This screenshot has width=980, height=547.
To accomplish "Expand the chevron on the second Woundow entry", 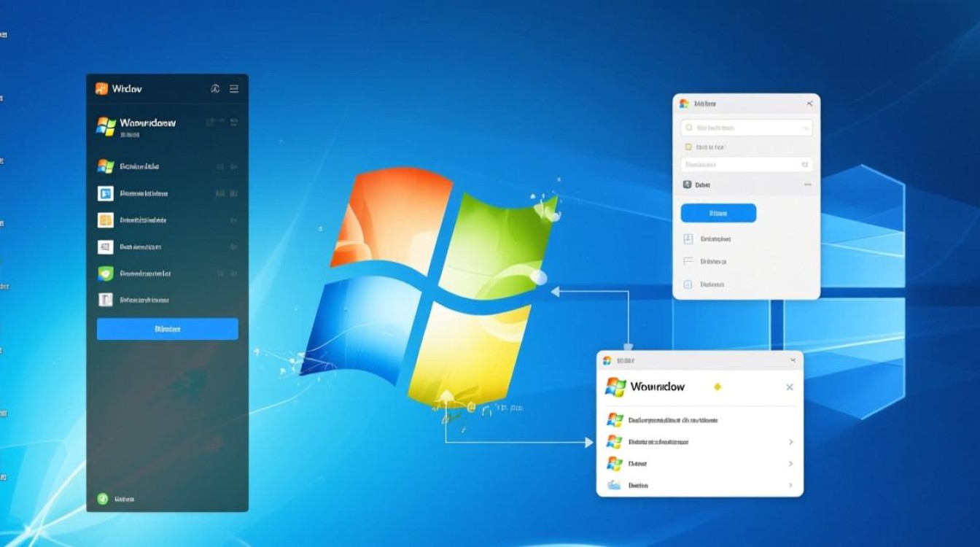I will click(790, 442).
